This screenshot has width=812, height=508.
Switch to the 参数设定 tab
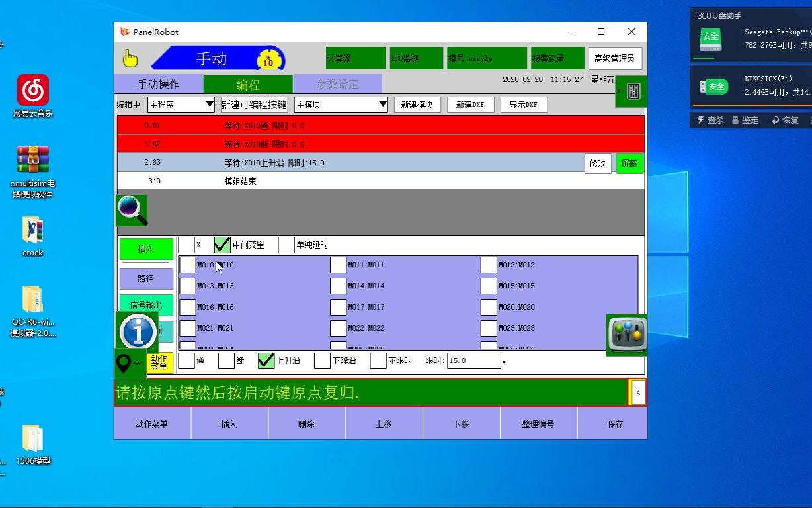click(337, 84)
